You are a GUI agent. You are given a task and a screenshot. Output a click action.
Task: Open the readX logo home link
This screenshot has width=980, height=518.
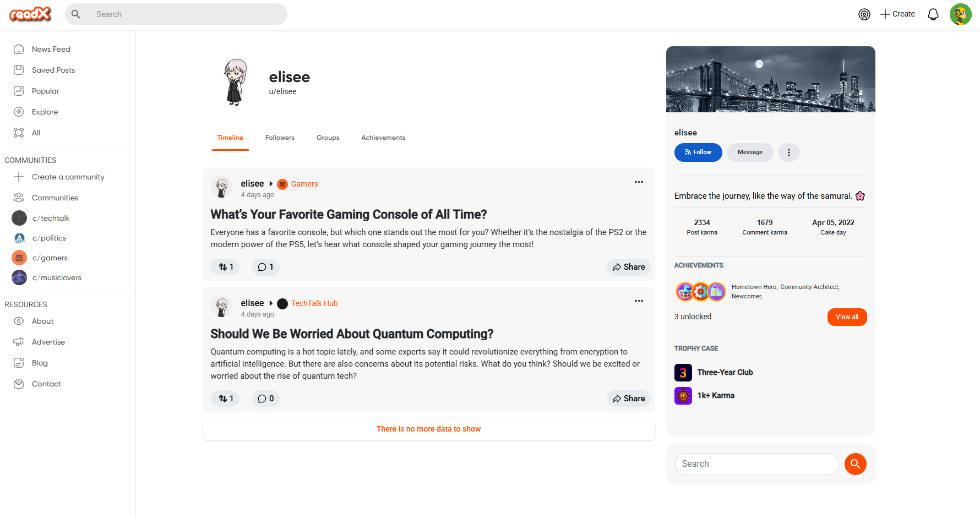click(x=30, y=14)
